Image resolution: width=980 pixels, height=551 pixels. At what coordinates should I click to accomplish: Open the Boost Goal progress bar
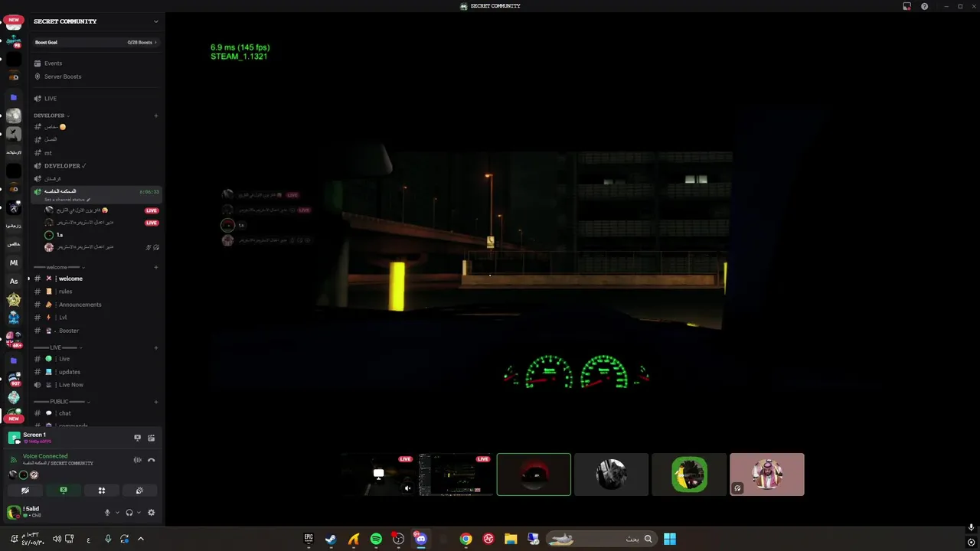(96, 42)
